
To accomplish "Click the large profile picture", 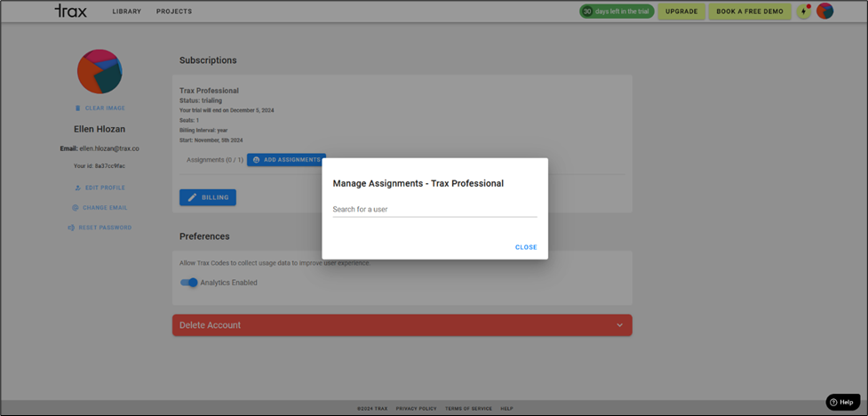I will [100, 71].
